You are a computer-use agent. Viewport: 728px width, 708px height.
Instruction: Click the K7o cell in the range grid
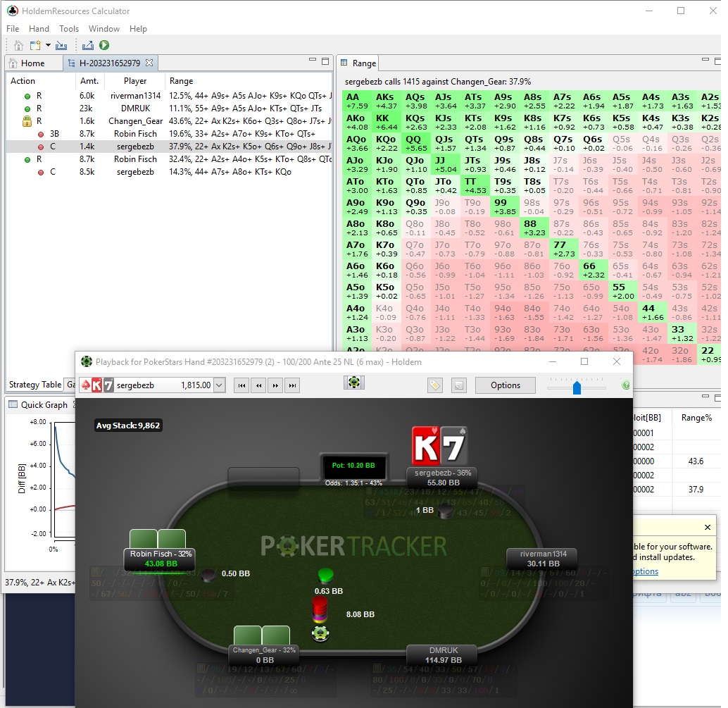pyautogui.click(x=387, y=249)
